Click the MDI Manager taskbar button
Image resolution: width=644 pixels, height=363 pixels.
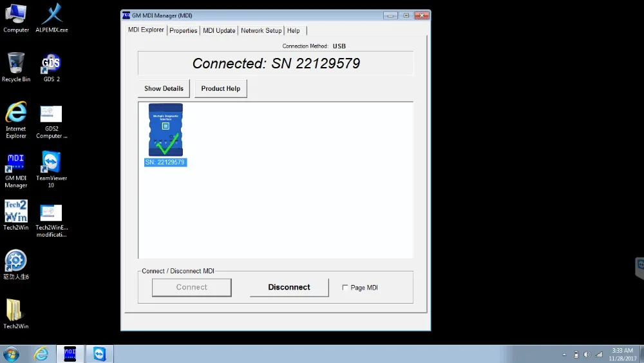click(70, 354)
